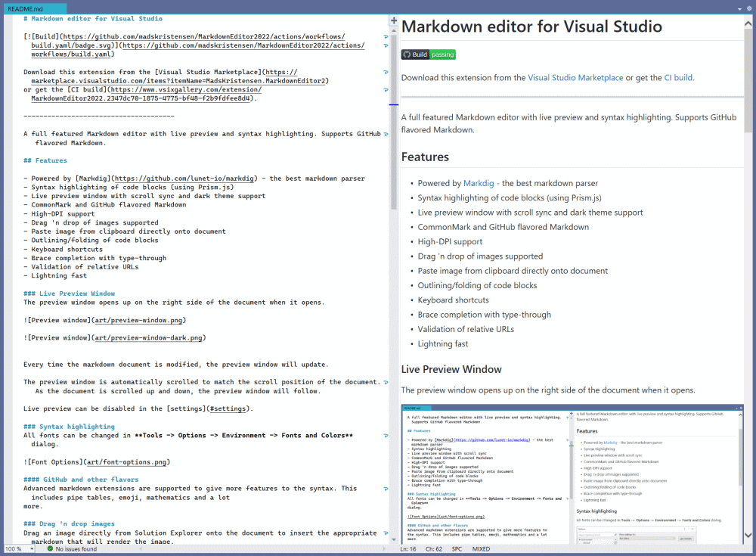Click the word-wrap glyph on the 'Advanced markdown extensions' line
756x556 pixels.
click(x=386, y=489)
